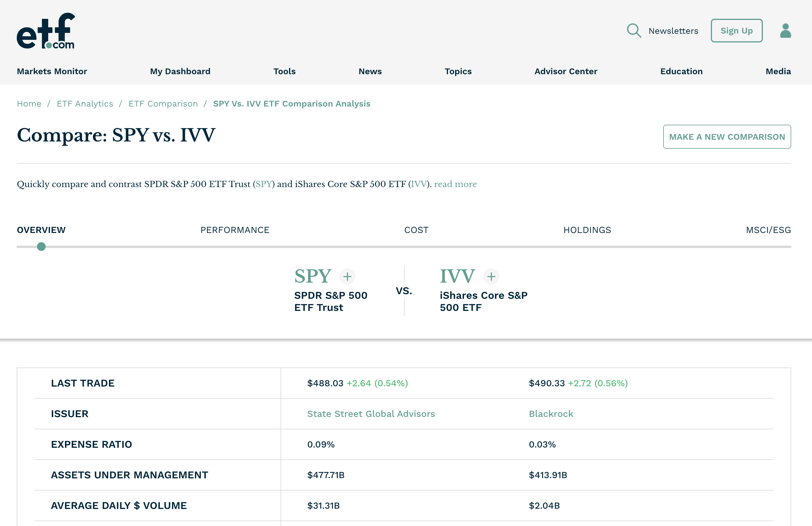812x526 pixels.
Task: Expand description with read more
Action: [455, 184]
